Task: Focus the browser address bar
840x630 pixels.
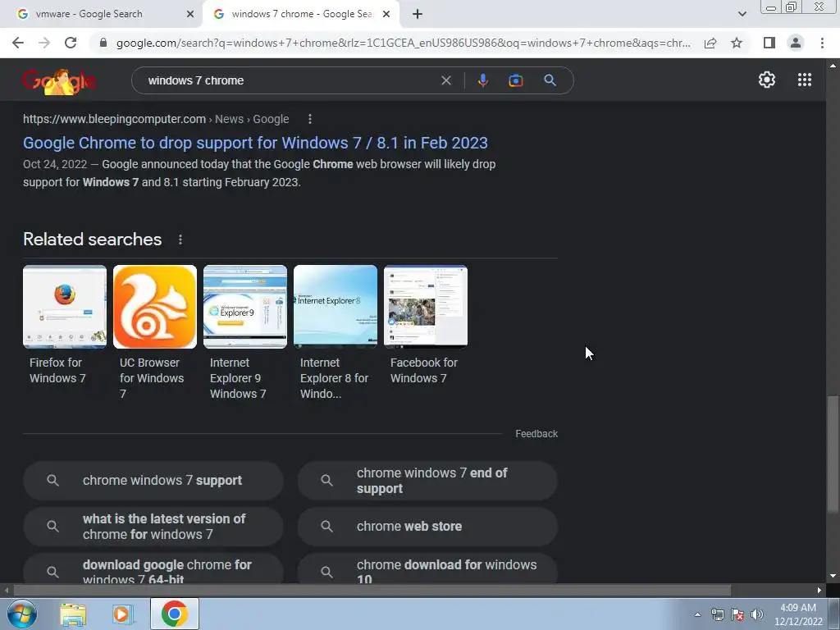Action: coord(403,43)
